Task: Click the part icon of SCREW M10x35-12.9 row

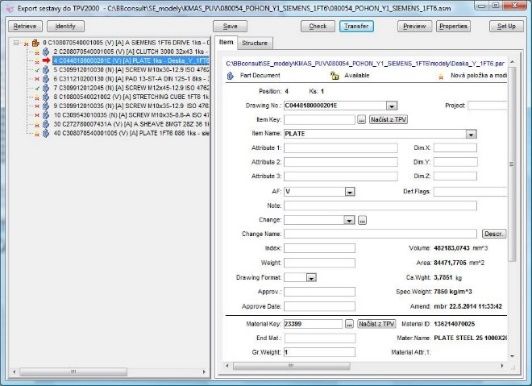Action: pos(46,106)
